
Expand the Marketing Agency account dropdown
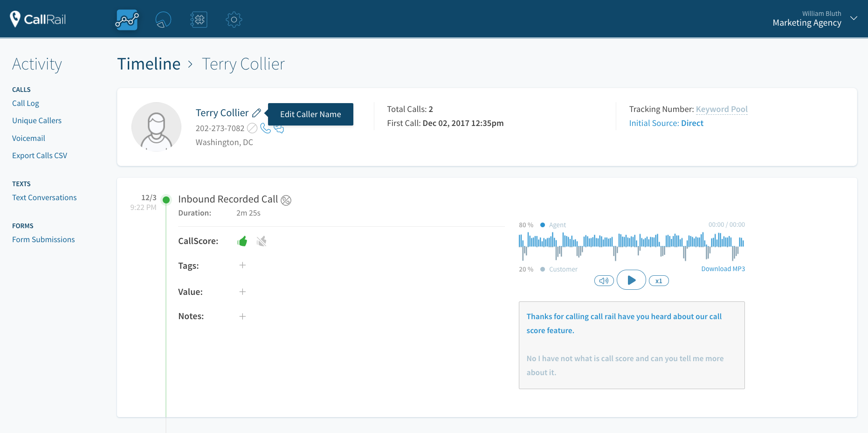coord(854,18)
